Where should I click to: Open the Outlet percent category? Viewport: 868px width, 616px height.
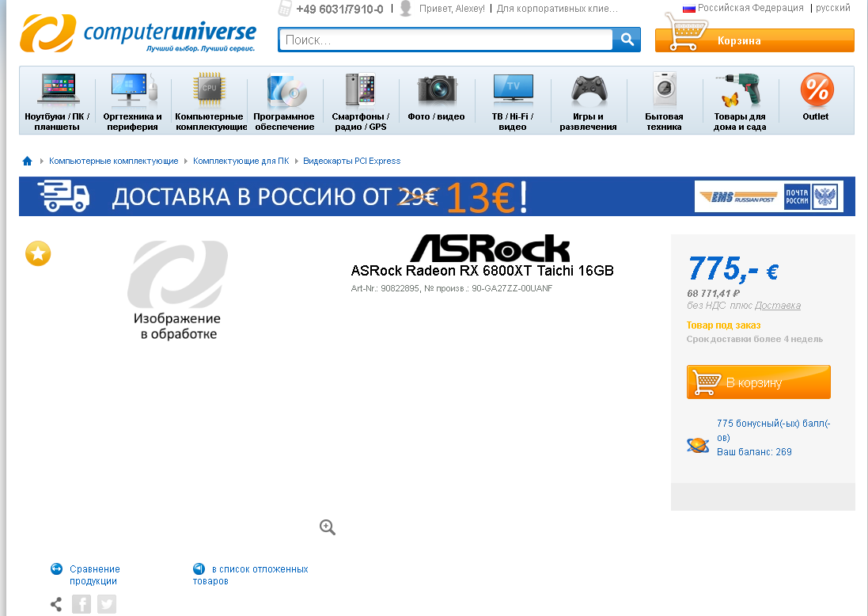point(816,97)
